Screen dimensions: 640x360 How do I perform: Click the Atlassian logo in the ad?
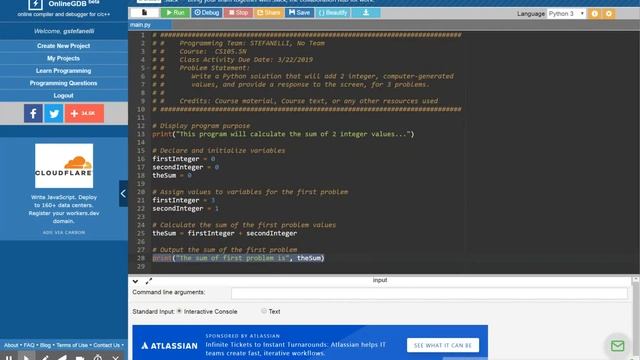pyautogui.click(x=169, y=346)
